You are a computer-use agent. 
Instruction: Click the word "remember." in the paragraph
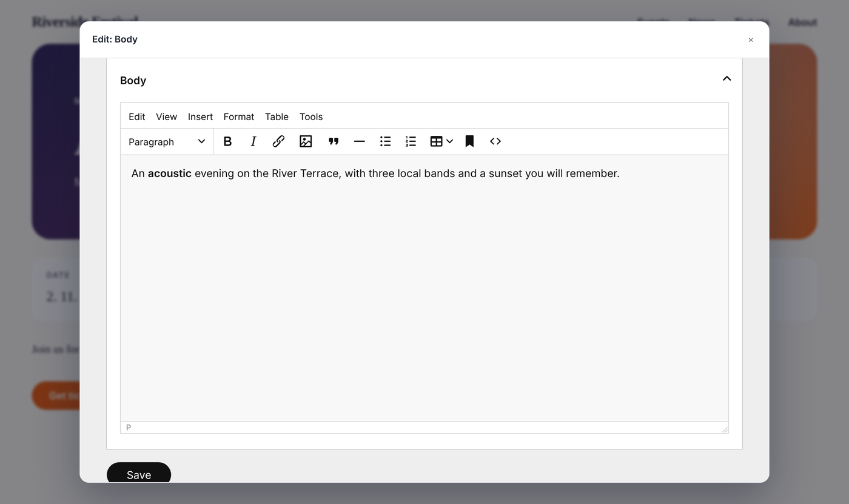(x=592, y=173)
